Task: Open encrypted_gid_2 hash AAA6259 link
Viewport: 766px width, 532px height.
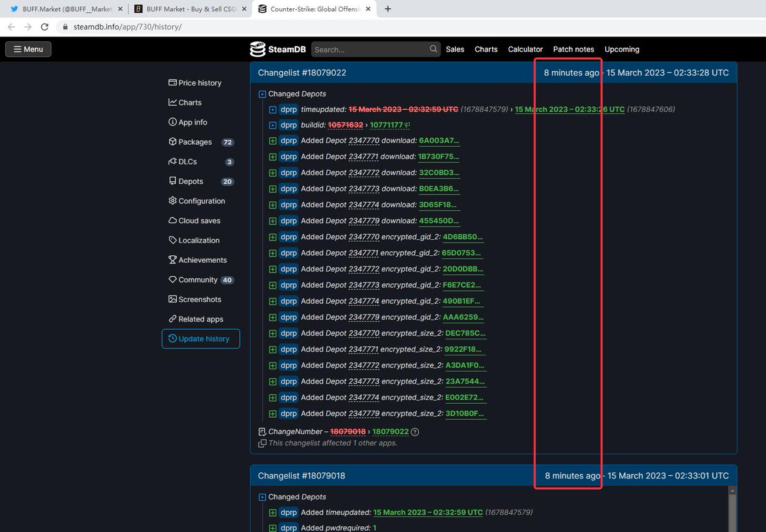Action: coord(463,317)
